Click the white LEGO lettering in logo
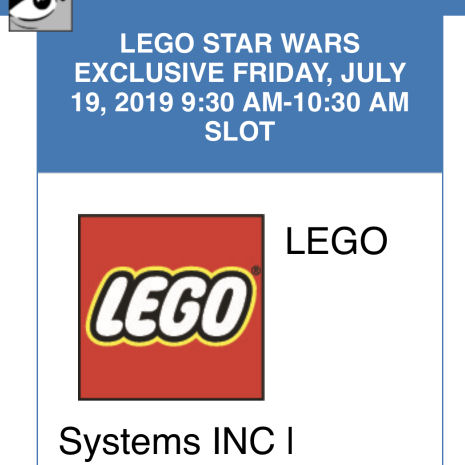Viewport: 465px width, 465px height. tap(171, 307)
